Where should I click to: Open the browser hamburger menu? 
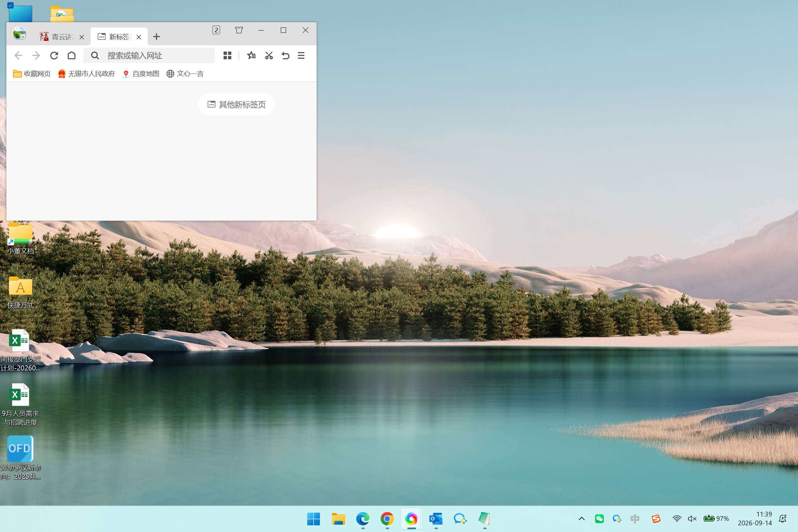coord(301,55)
